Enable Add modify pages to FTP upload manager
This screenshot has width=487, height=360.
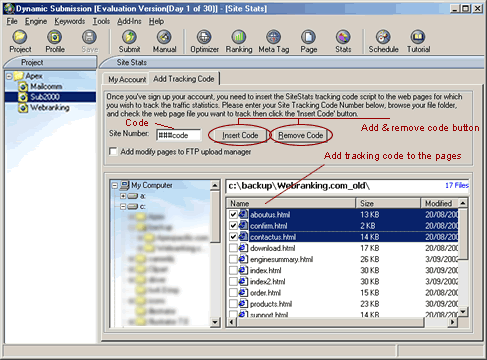[x=113, y=152]
